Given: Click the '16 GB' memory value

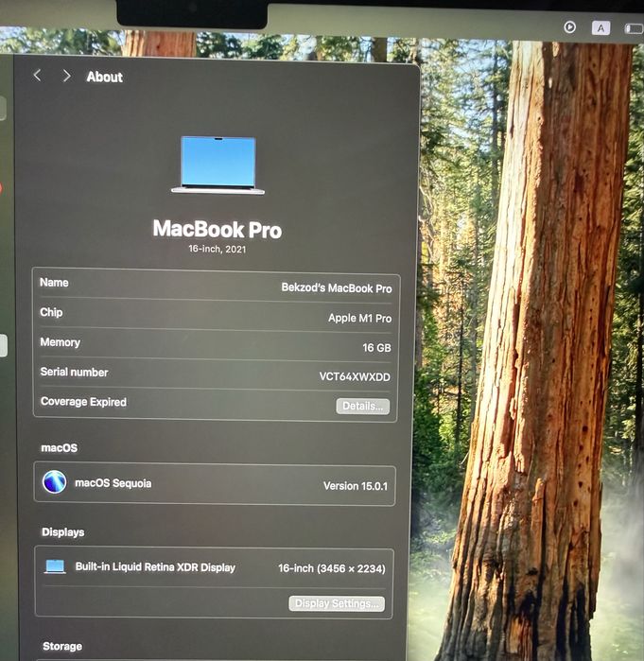Looking at the screenshot, I should pos(376,348).
